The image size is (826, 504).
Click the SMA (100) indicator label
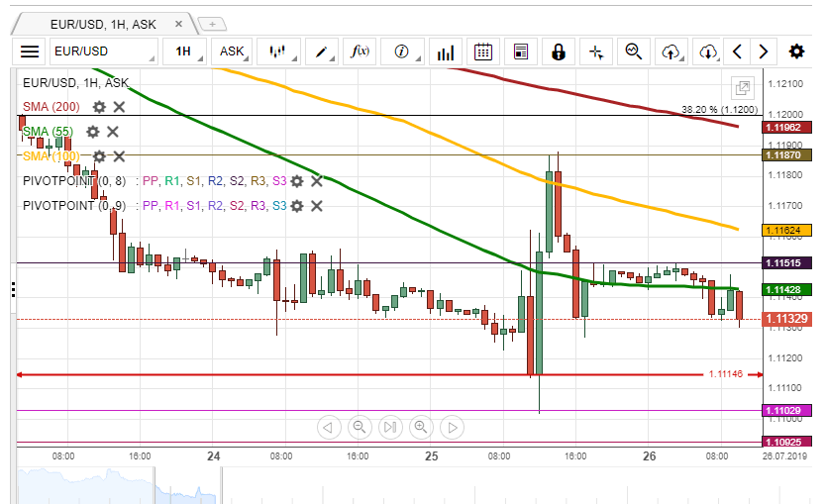point(52,156)
